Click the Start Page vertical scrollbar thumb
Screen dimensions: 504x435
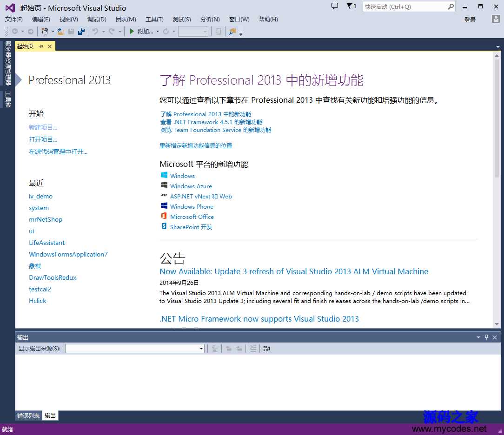coord(497,118)
